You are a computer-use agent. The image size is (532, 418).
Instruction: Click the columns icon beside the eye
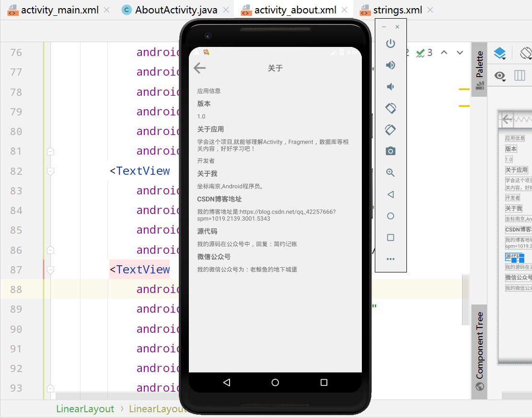point(520,75)
